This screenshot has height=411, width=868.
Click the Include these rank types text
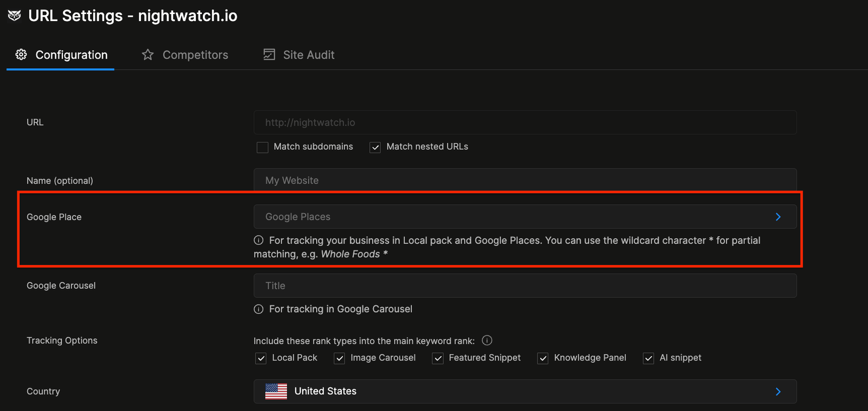[364, 341]
